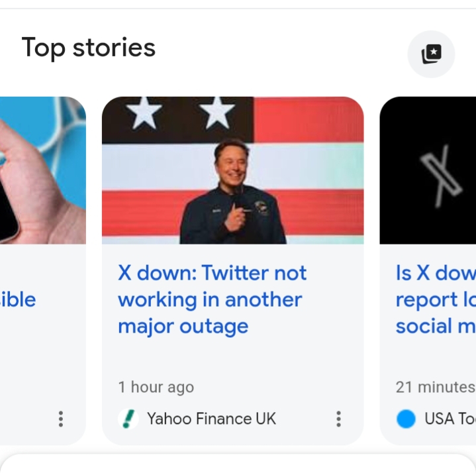Open three-dot menu on Yahoo Finance UK card
The height and width of the screenshot is (473, 476).
(x=338, y=419)
